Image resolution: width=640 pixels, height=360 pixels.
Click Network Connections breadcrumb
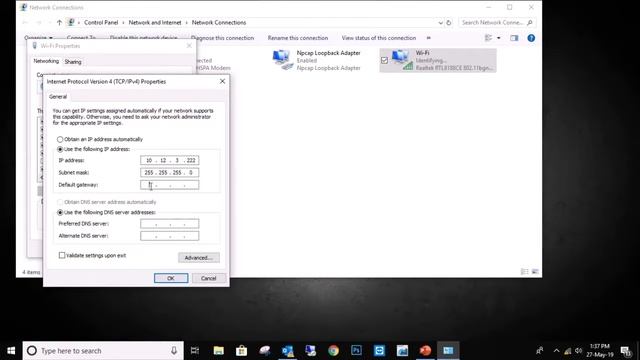pos(219,22)
